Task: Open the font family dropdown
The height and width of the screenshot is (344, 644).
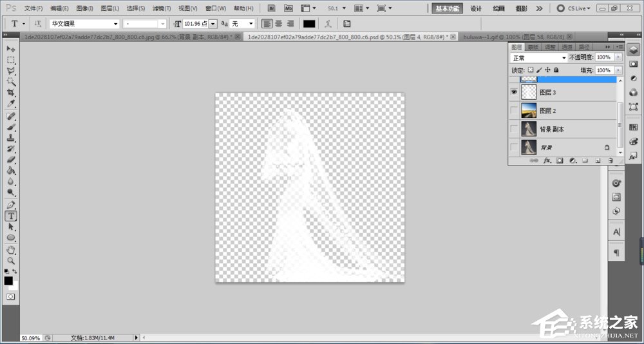Action: coord(115,24)
